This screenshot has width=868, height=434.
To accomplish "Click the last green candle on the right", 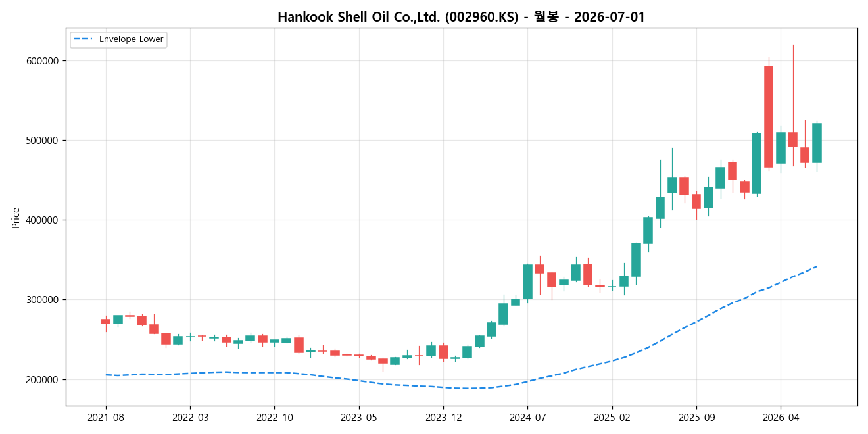I will (x=817, y=143).
